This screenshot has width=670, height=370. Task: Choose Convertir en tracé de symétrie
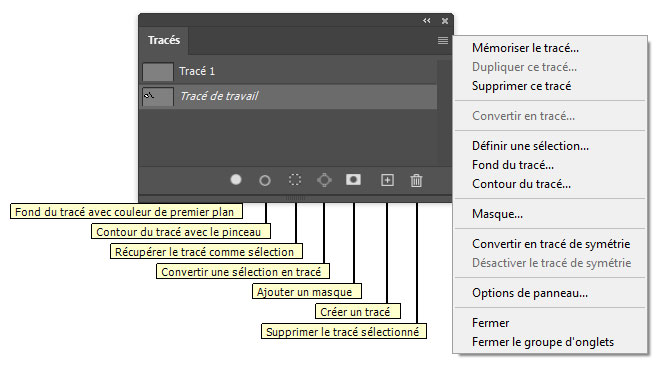tap(551, 244)
